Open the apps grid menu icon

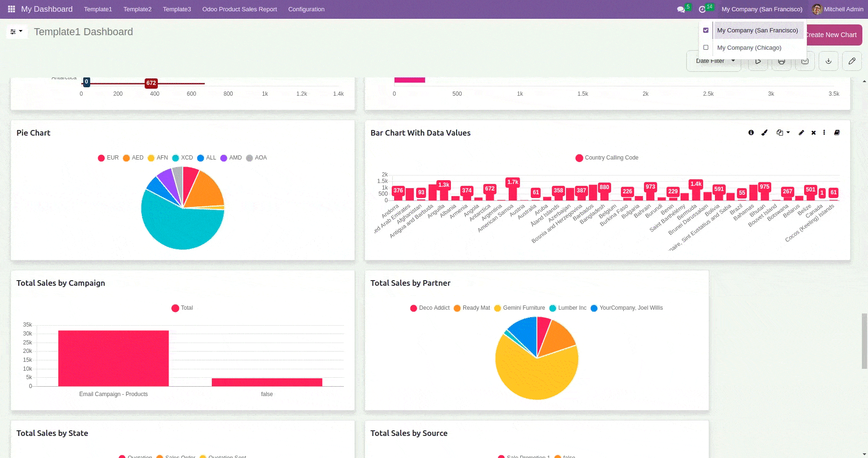pos(11,9)
